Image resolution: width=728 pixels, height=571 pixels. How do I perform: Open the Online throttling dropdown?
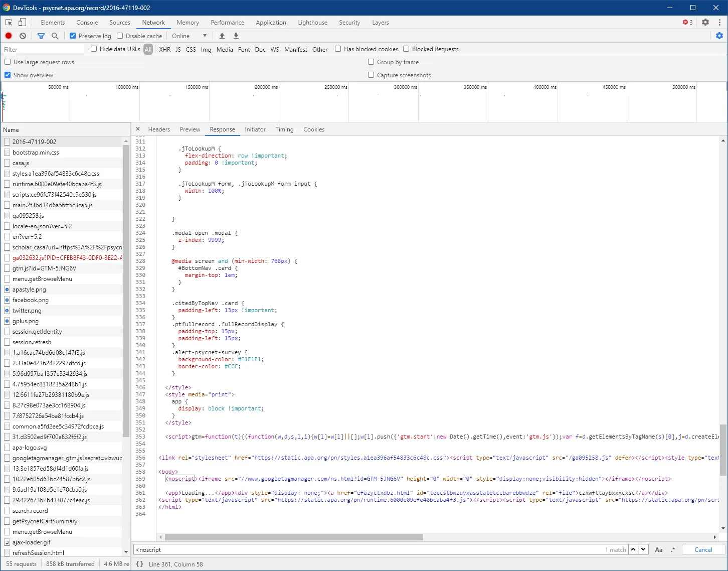click(189, 36)
